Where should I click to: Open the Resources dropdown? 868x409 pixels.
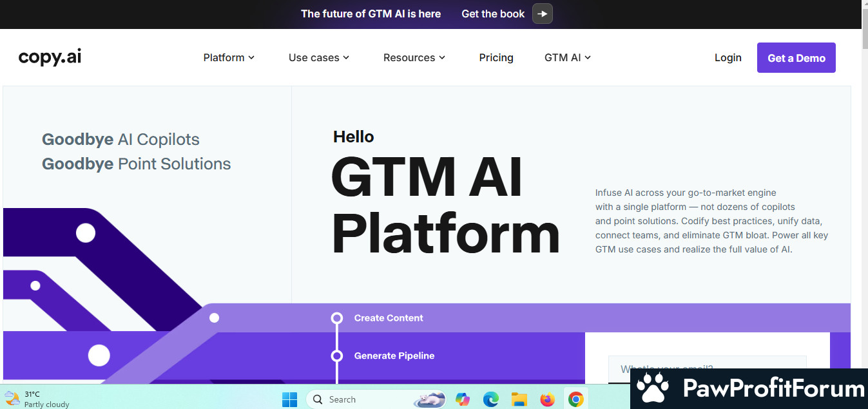point(414,57)
